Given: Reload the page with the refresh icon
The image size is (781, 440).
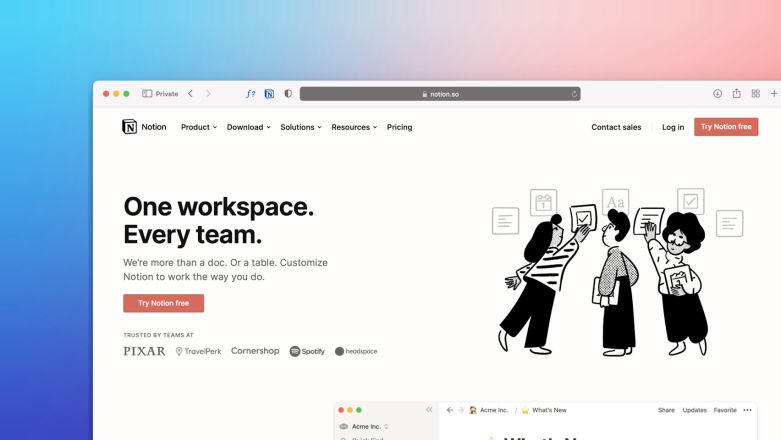Looking at the screenshot, I should pyautogui.click(x=574, y=94).
